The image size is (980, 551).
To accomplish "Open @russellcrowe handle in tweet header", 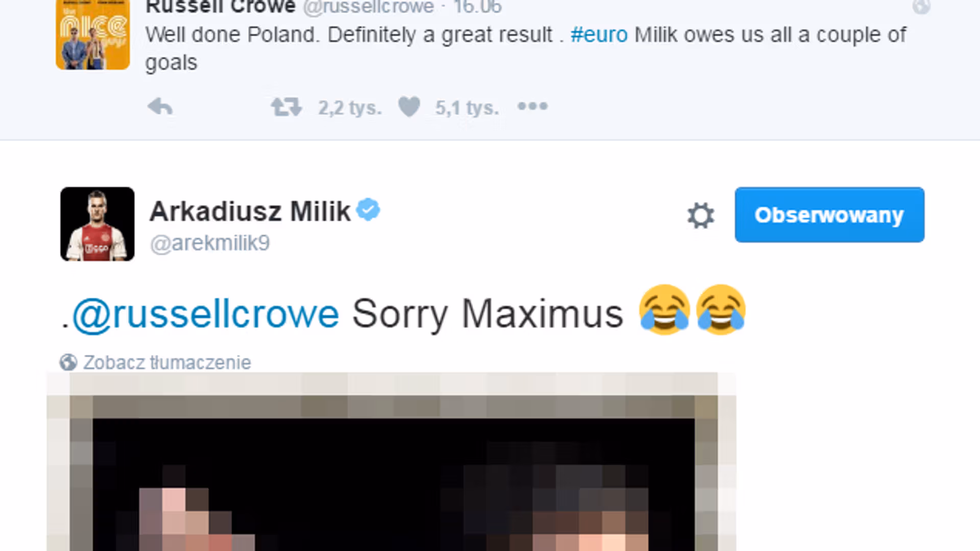I will (x=368, y=7).
